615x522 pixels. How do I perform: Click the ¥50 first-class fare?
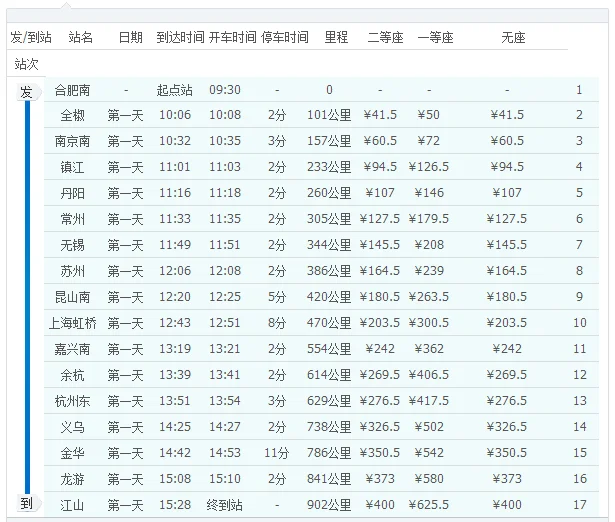pos(428,115)
